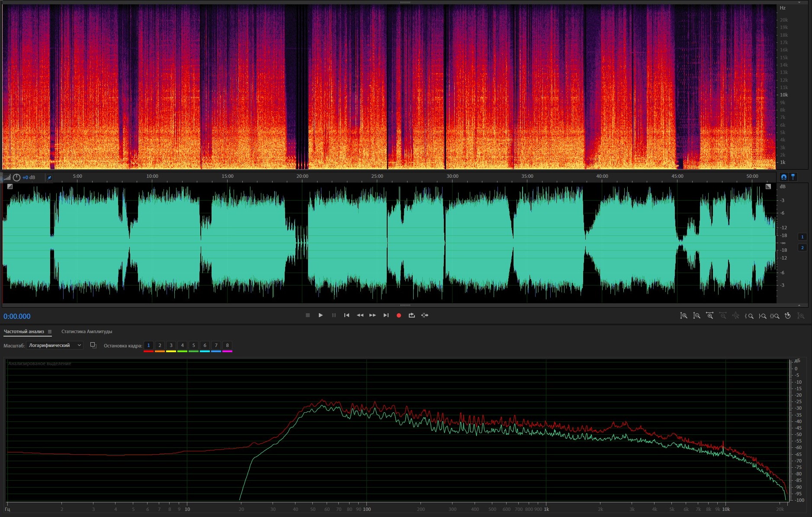Zoom out amplitude on the waveform
Viewport: 812px width, 517px height.
[696, 316]
